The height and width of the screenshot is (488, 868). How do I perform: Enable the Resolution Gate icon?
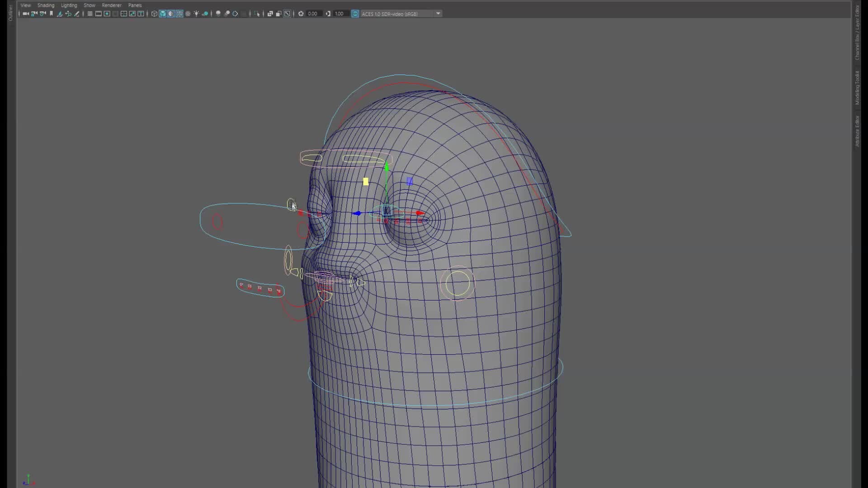pyautogui.click(x=107, y=14)
